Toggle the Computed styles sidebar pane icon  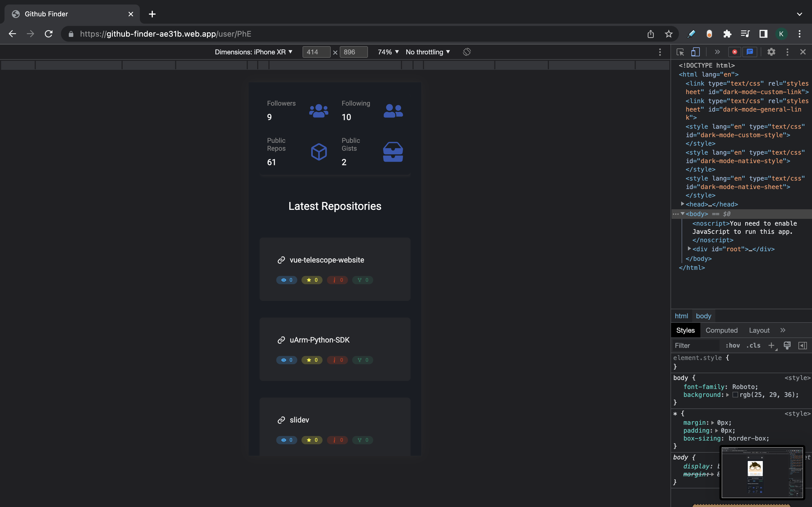tap(803, 345)
